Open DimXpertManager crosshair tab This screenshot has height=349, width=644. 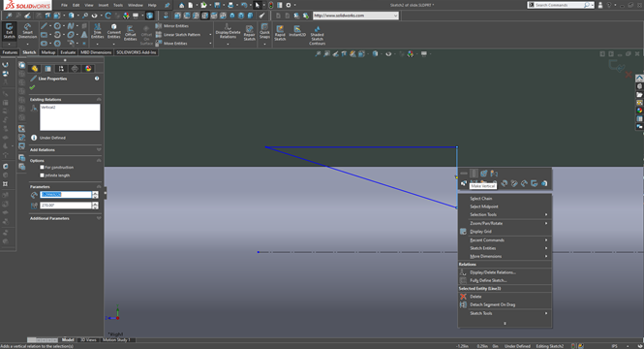coord(75,69)
